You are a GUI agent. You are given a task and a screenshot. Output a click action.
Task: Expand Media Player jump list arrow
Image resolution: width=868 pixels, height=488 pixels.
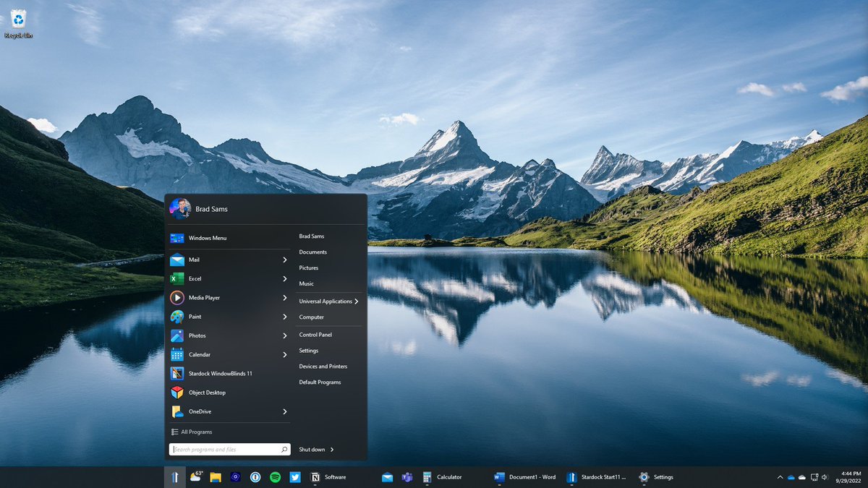pyautogui.click(x=285, y=297)
